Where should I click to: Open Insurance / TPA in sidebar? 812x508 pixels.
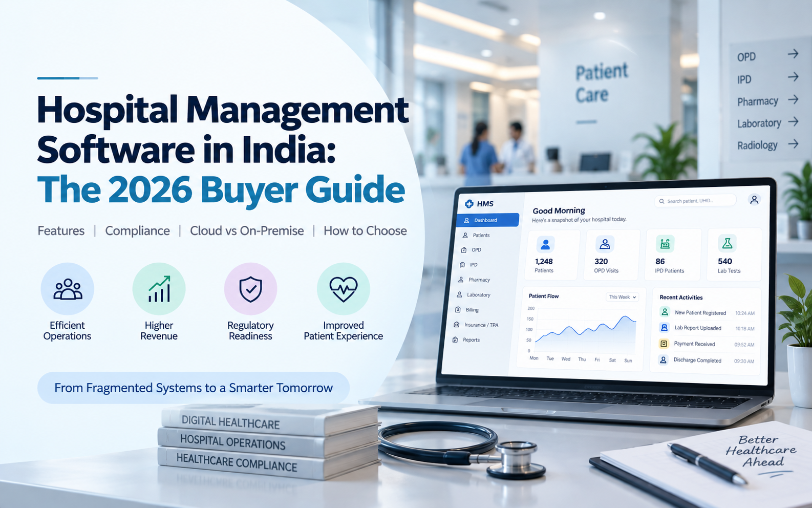476,325
